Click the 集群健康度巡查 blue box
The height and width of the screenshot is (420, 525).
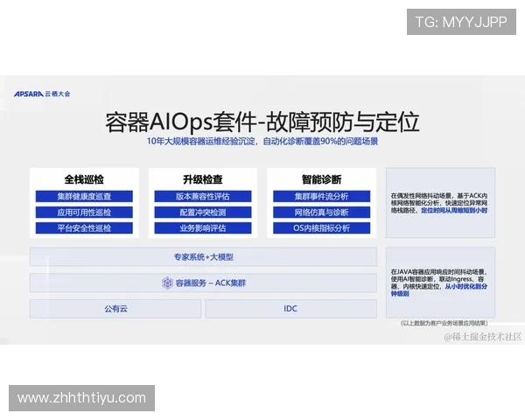pos(84,196)
